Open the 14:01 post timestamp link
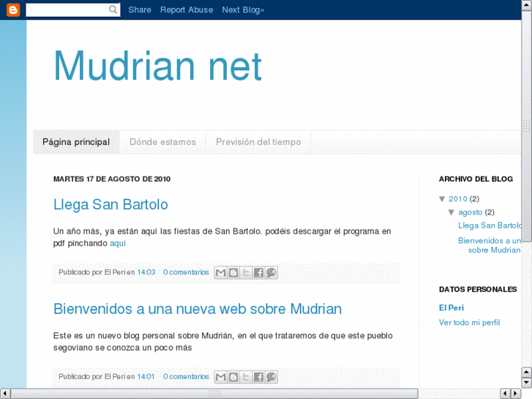Viewport: 532px width, 399px height. pos(146,377)
